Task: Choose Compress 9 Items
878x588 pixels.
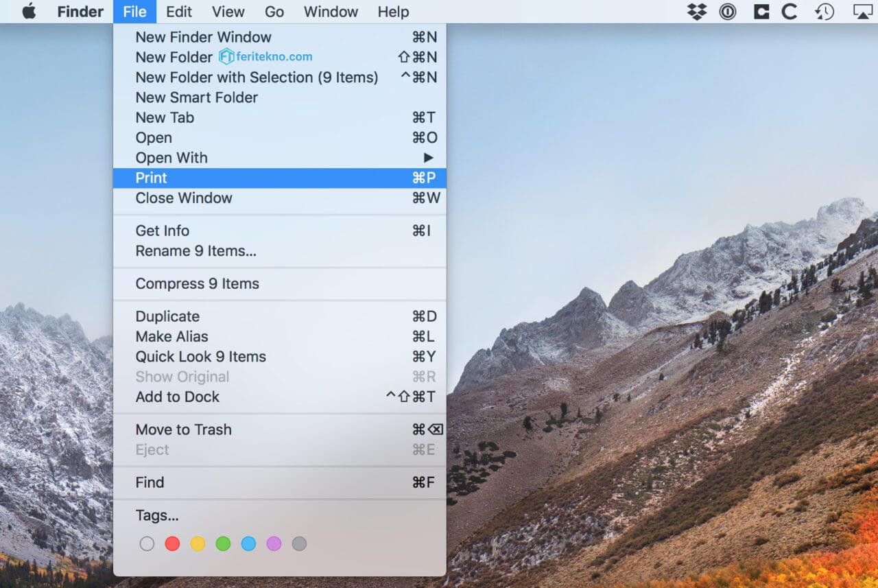Action: point(280,283)
